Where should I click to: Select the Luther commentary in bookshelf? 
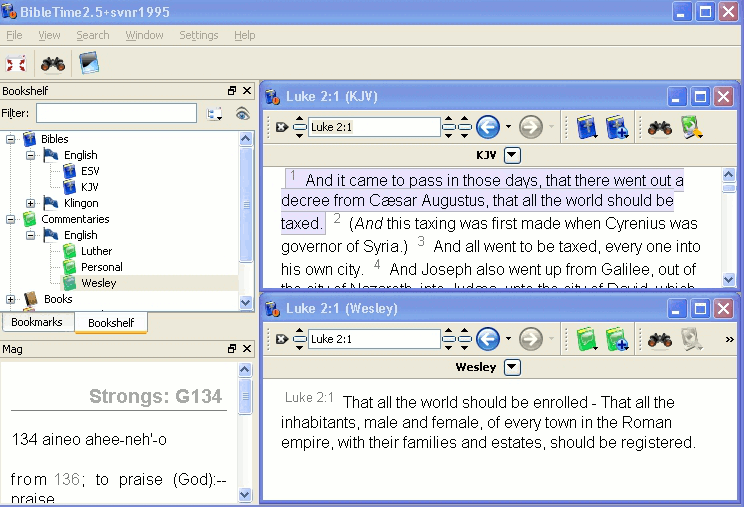[96, 251]
